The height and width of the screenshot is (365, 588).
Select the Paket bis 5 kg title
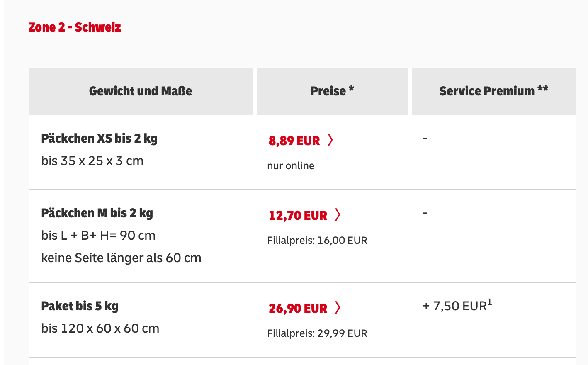[x=80, y=306]
